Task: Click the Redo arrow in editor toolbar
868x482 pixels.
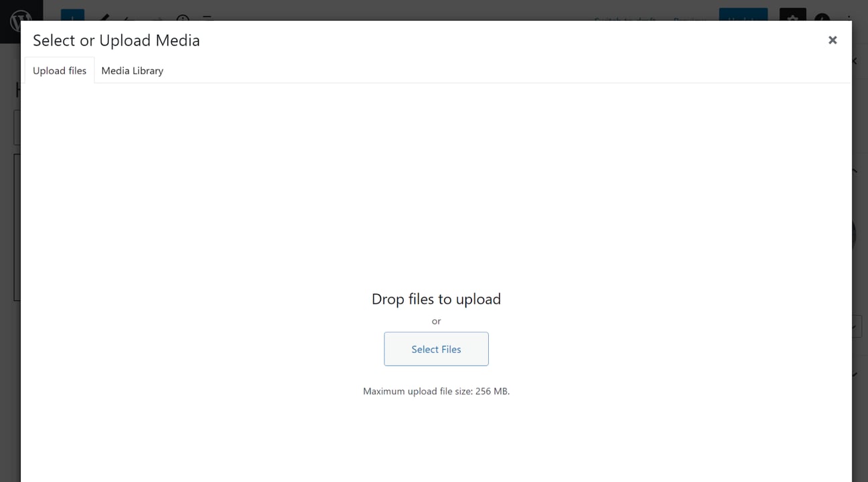Action: (x=156, y=18)
